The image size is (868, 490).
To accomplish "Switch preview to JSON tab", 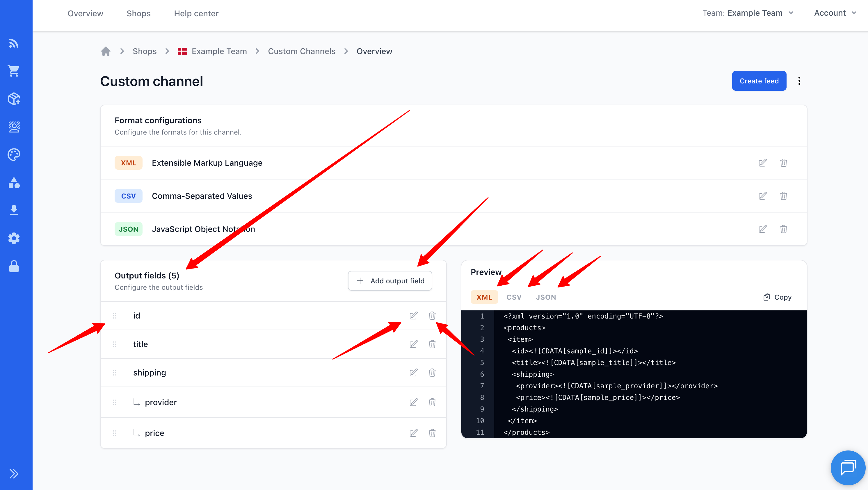I will point(546,297).
